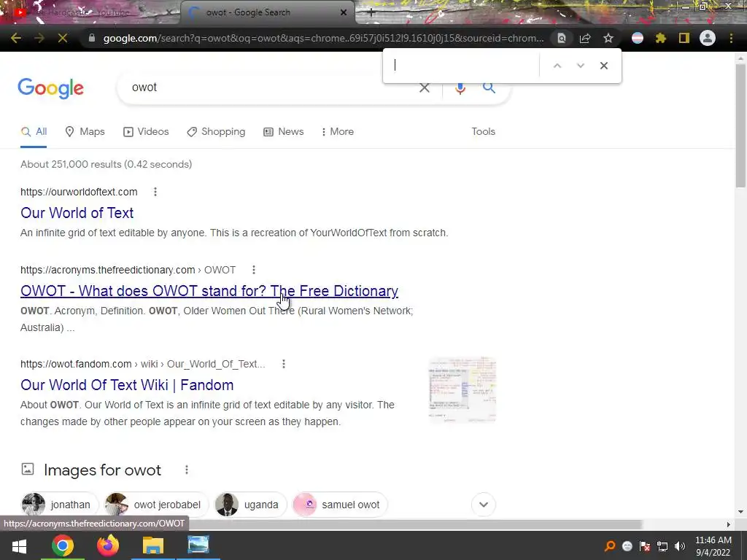Toggle the Chrome side panel icon
Viewport: 747px width, 560px height.
point(684,38)
